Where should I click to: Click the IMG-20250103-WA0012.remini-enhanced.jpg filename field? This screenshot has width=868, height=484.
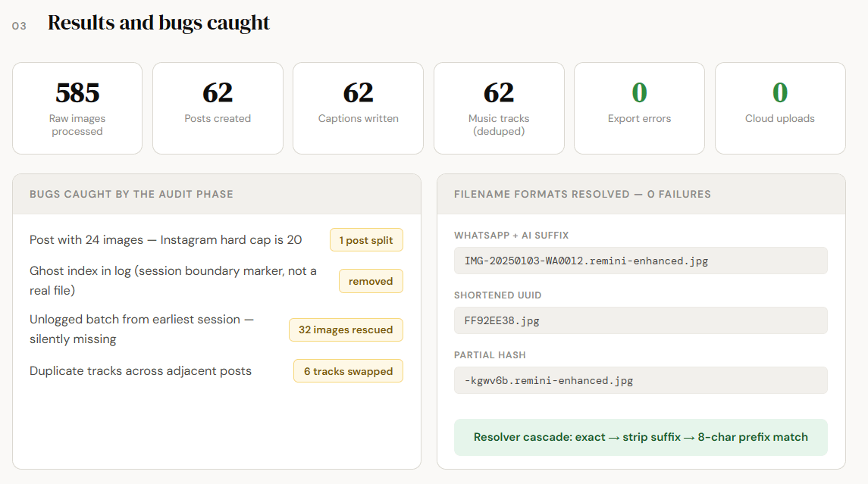click(641, 261)
